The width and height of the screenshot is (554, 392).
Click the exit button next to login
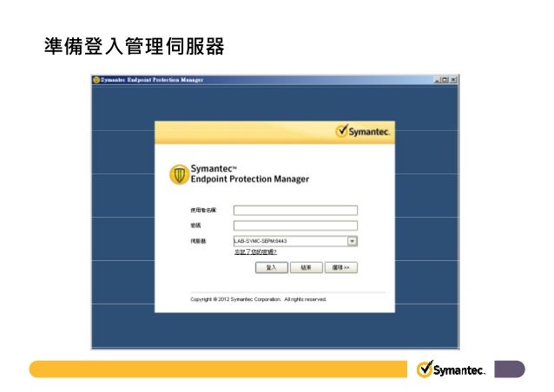[306, 267]
